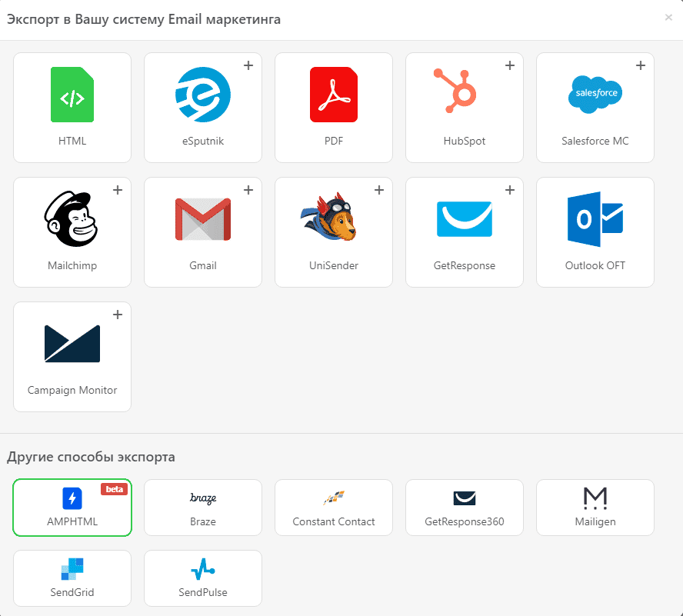683x616 pixels.
Task: Open the Mailigen export option
Action: [x=595, y=508]
